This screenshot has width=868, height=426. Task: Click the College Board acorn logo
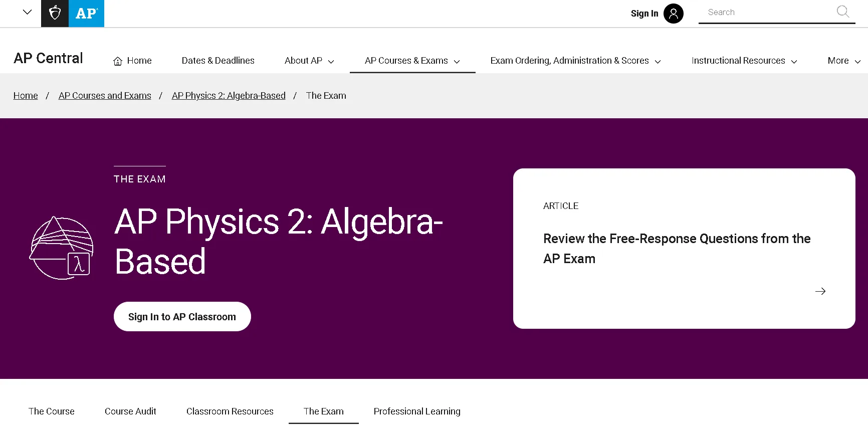click(x=54, y=14)
